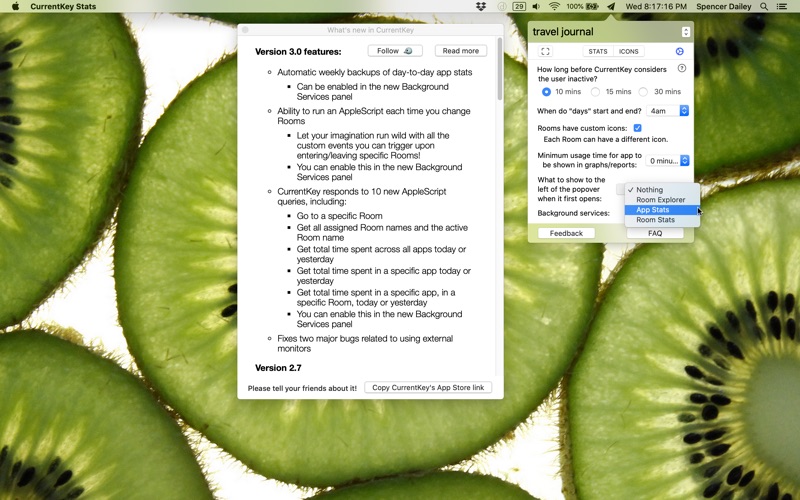
Task: Open the minimum usage time dropdown
Action: point(667,161)
